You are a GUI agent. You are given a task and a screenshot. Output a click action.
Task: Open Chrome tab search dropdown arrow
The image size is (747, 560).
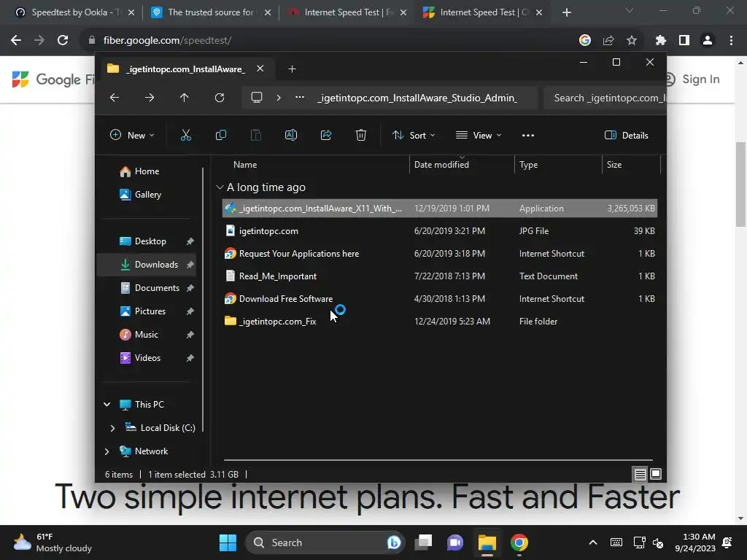click(x=630, y=10)
